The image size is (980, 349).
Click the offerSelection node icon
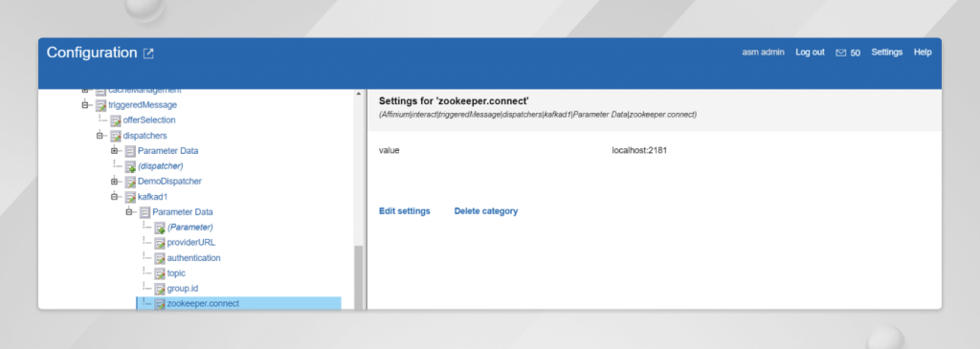click(116, 120)
